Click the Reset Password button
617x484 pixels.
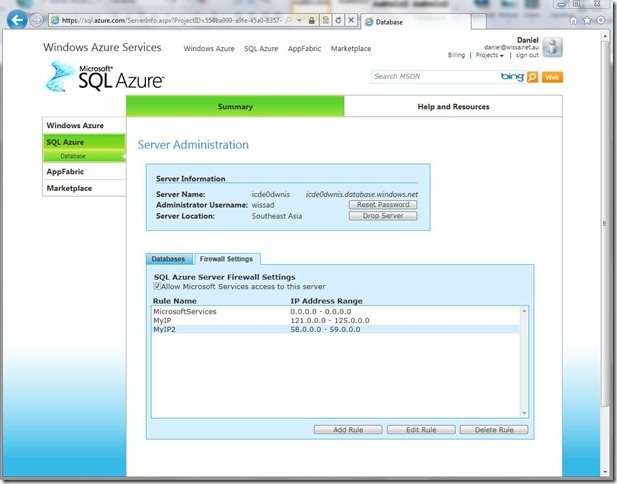pos(383,205)
